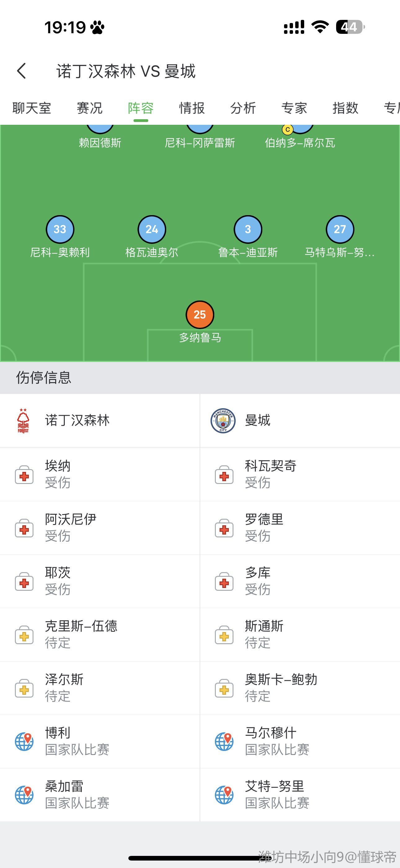The height and width of the screenshot is (868, 400).
Task: Select player number 33 jersey circle
Action: [x=60, y=229]
